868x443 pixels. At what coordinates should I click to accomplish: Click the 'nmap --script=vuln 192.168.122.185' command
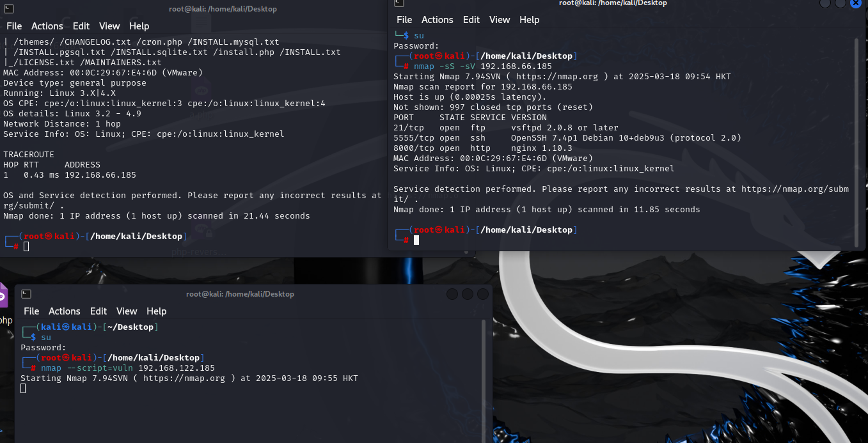click(128, 368)
